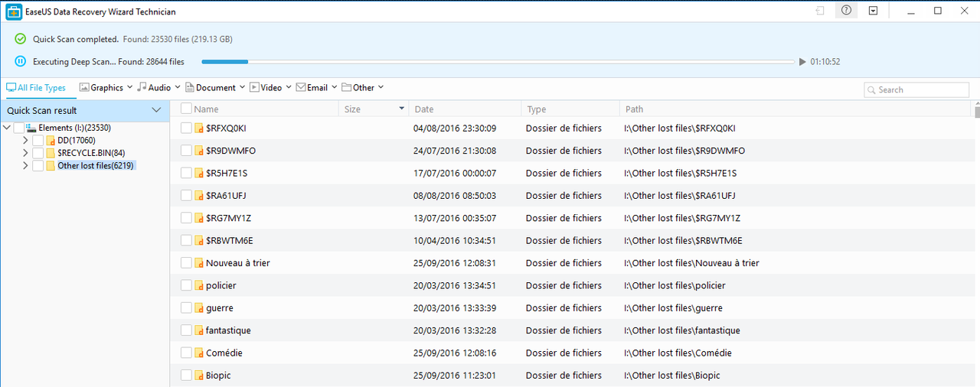Click the DD folder icon in tree
This screenshot has height=387, width=980.
tap(51, 140)
